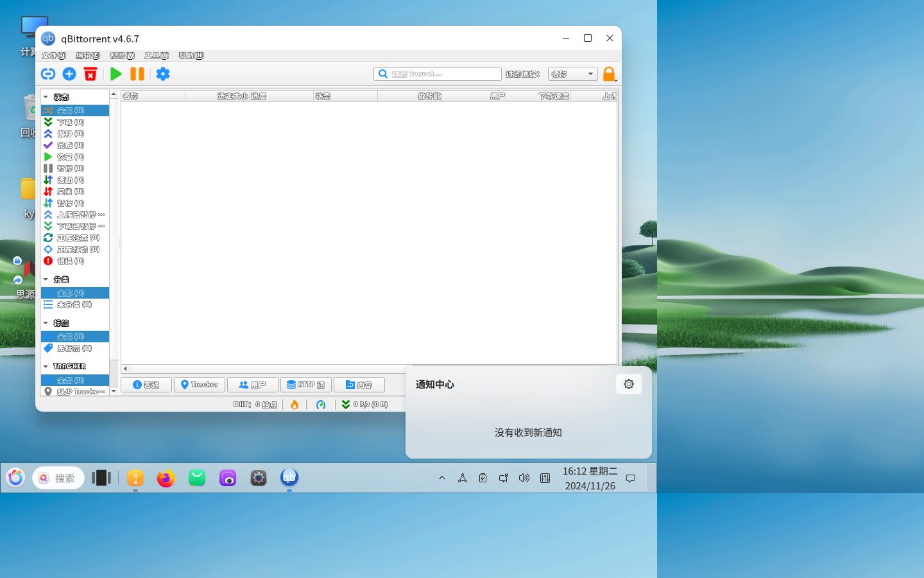Click the torrent list horizontal scrollbar
Screen dimensions: 924x578
[x=269, y=369]
